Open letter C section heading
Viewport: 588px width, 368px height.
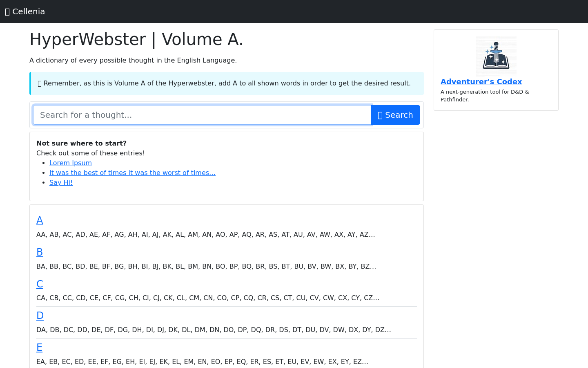[40, 284]
